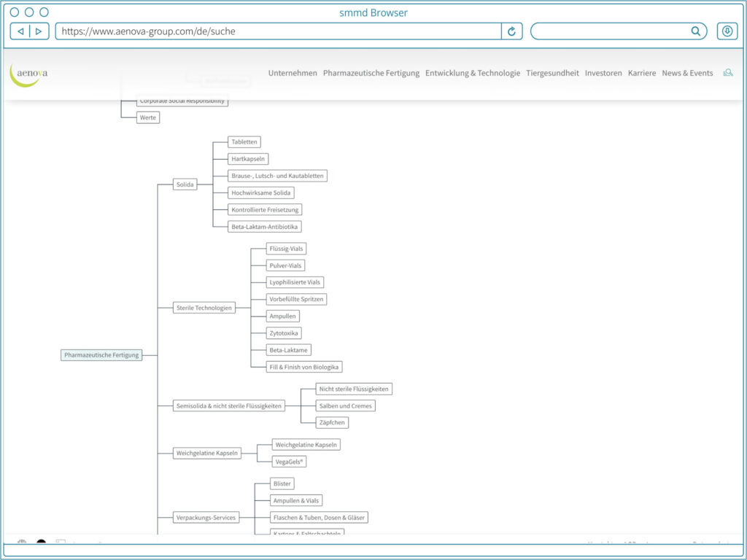Open the Ampullen link
Screen dimensions: 747x560
coord(282,316)
